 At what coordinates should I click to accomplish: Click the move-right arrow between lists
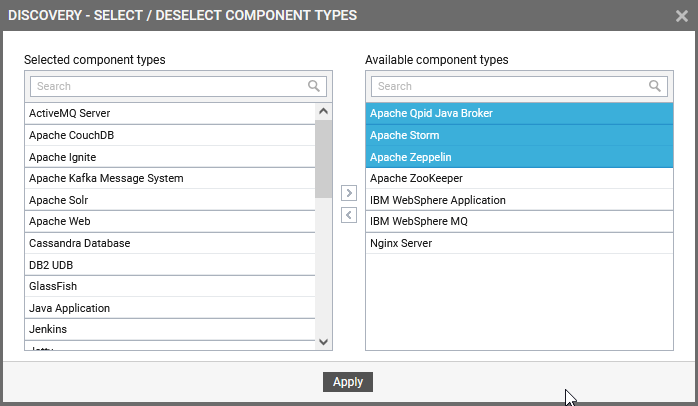[x=349, y=193]
